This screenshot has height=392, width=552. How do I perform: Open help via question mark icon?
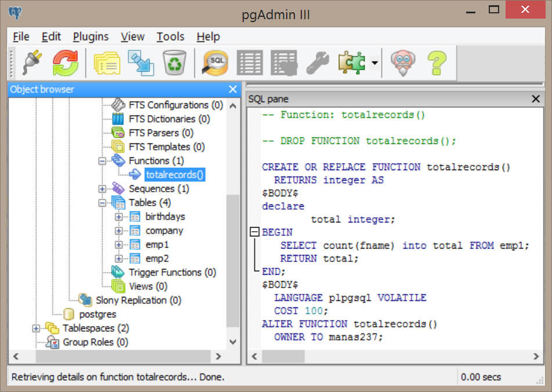click(x=436, y=62)
